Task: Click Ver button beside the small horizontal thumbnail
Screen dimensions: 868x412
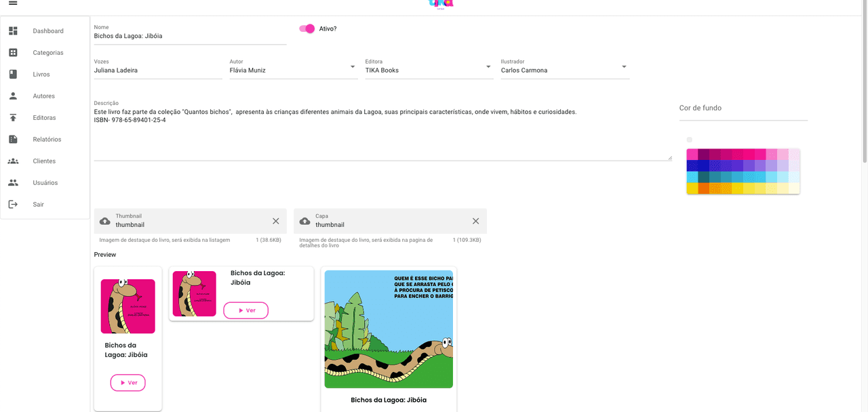Action: (x=246, y=310)
